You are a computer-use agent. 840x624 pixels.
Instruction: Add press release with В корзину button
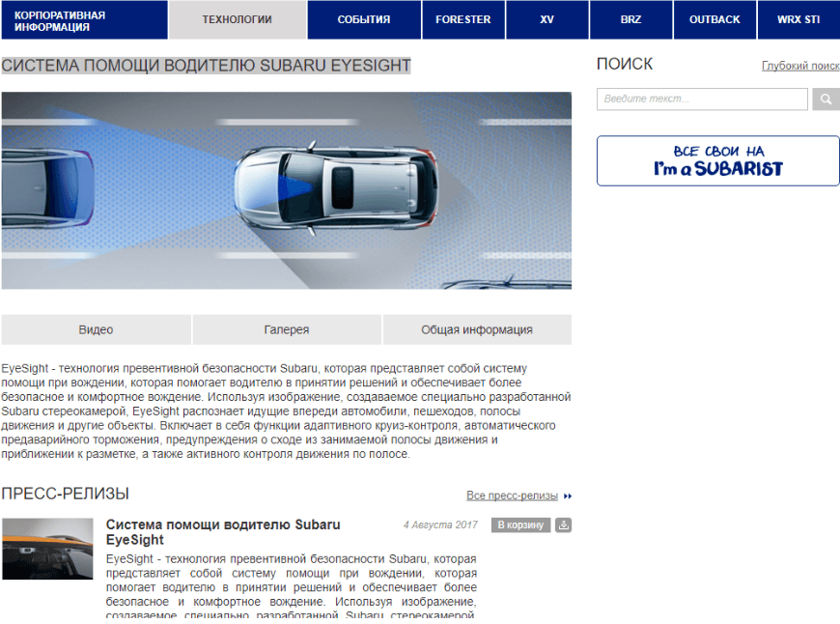click(520, 525)
